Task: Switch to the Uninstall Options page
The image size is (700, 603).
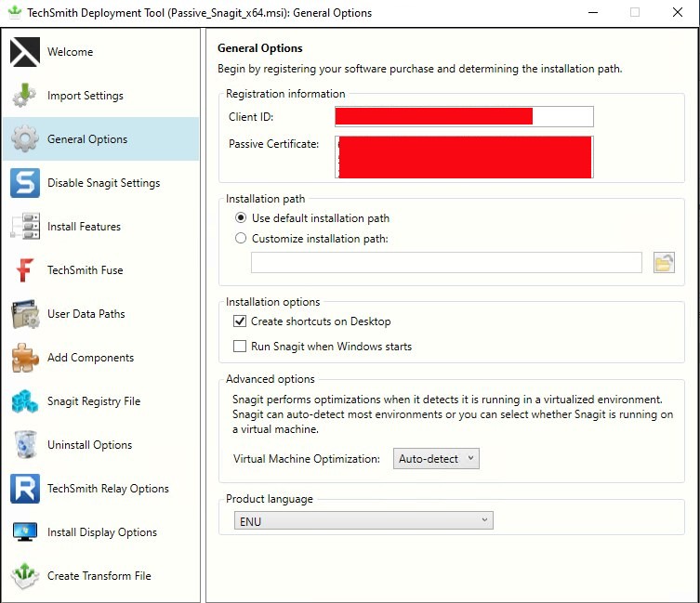Action: (90, 445)
